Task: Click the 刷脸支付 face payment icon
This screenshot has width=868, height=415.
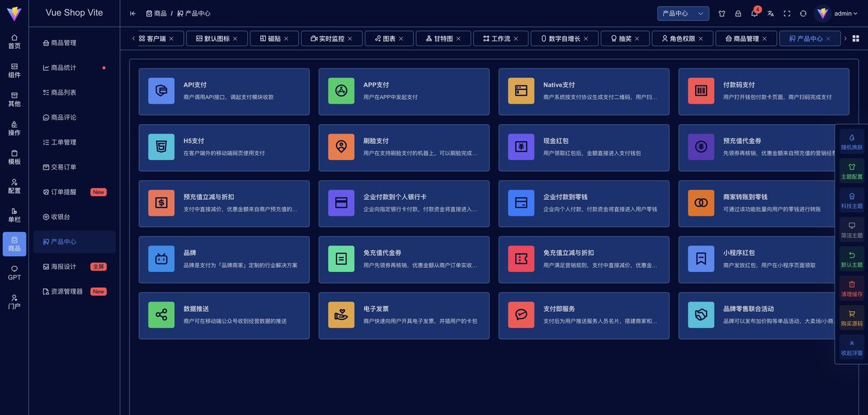Action: point(341,146)
